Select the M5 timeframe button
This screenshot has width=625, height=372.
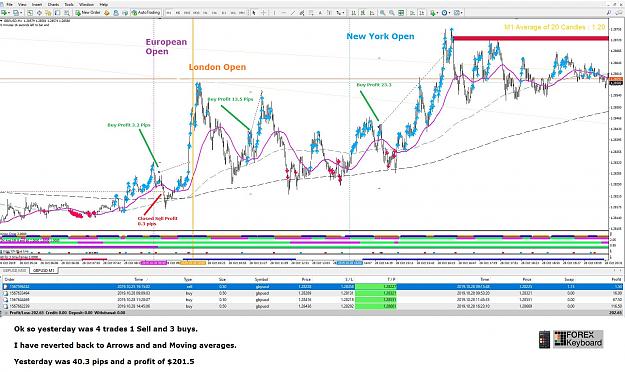[178, 13]
